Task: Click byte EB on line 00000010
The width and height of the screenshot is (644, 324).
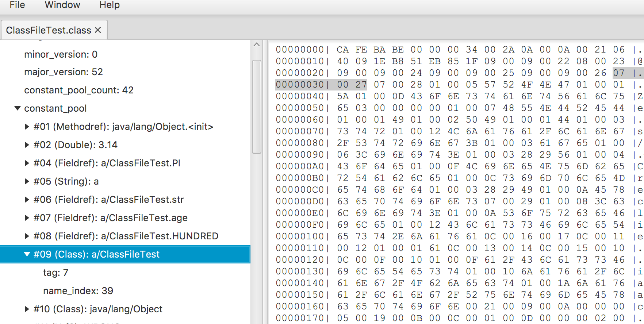Action: tap(434, 61)
